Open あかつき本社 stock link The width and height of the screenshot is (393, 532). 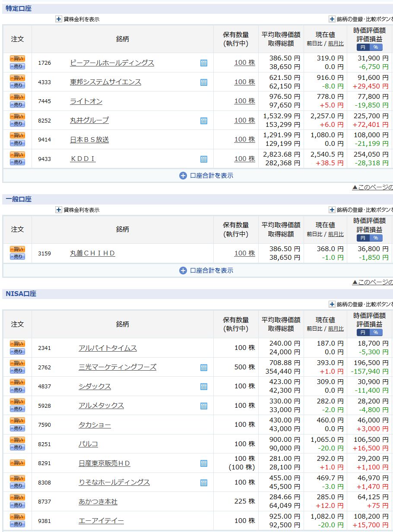pyautogui.click(x=98, y=502)
